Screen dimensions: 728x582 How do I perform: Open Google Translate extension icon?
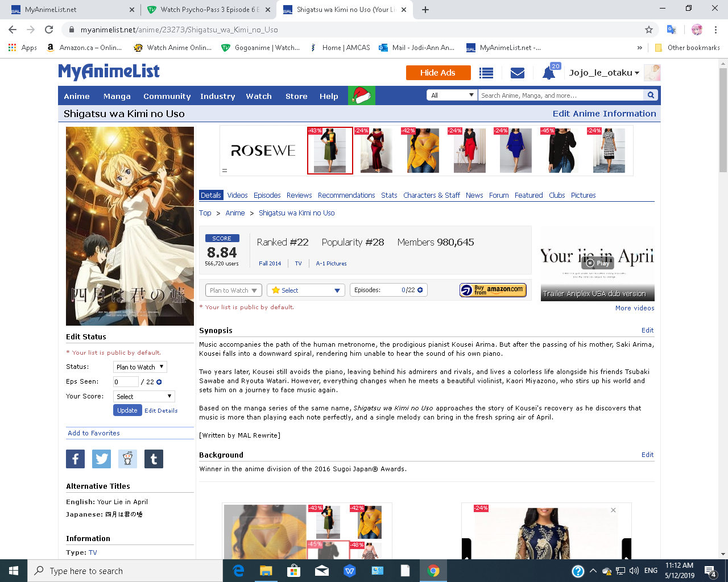coord(671,30)
